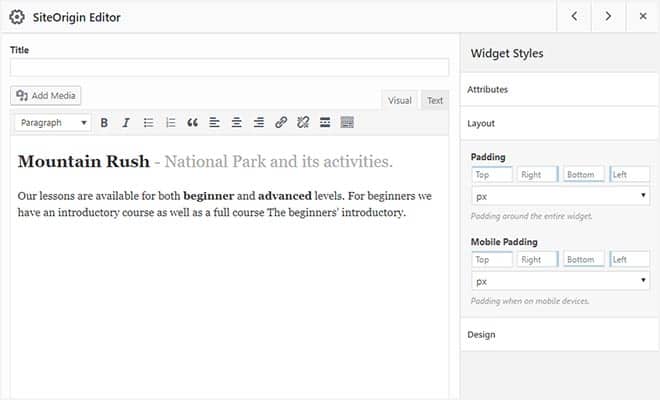Insert or edit a link
This screenshot has height=400, width=660.
pyautogui.click(x=281, y=123)
